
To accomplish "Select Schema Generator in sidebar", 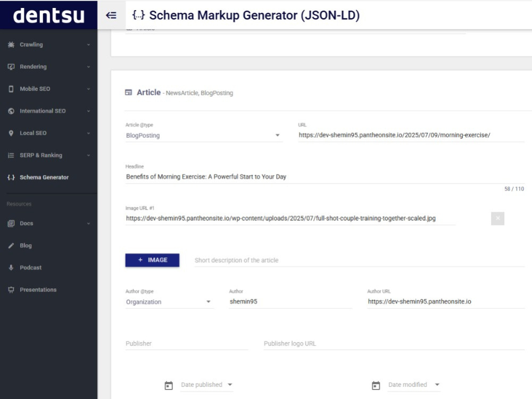I will pyautogui.click(x=48, y=178).
